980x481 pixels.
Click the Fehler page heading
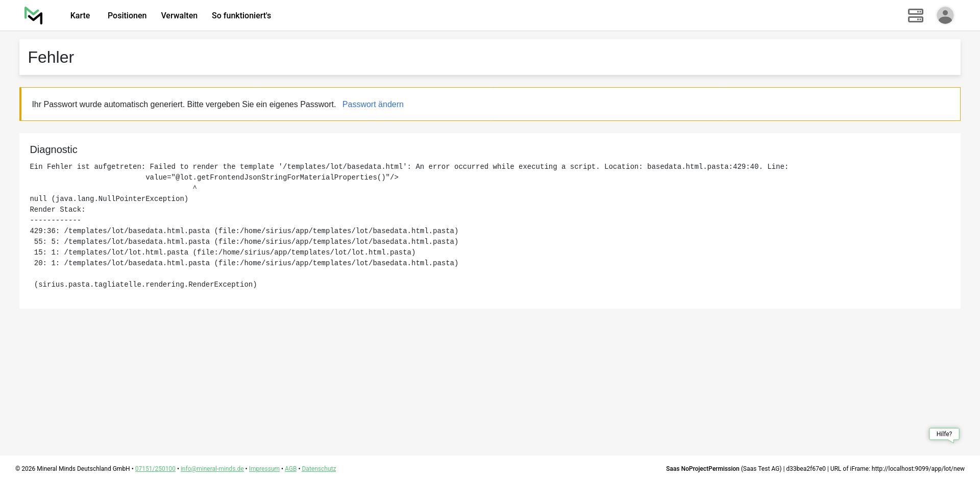coord(51,58)
